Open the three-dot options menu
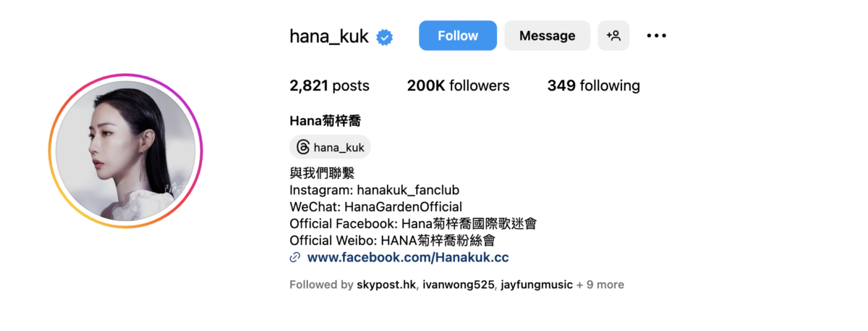Screen dimensions: 868x331 [x=656, y=35]
